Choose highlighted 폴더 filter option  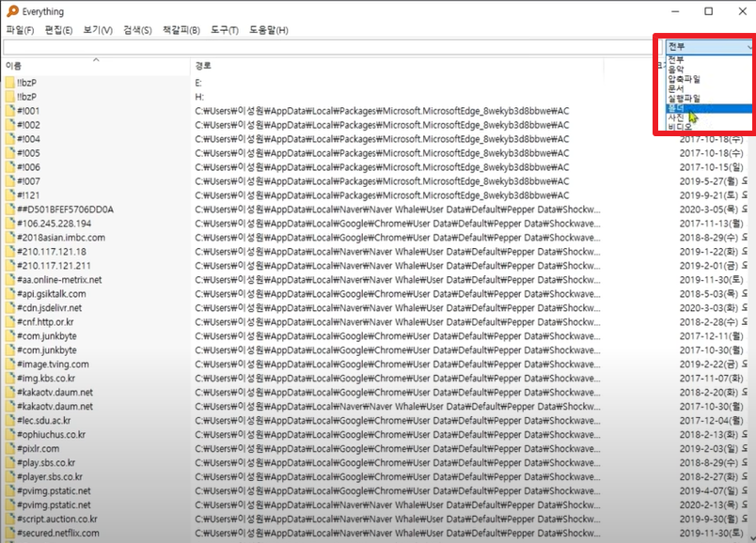(x=709, y=108)
